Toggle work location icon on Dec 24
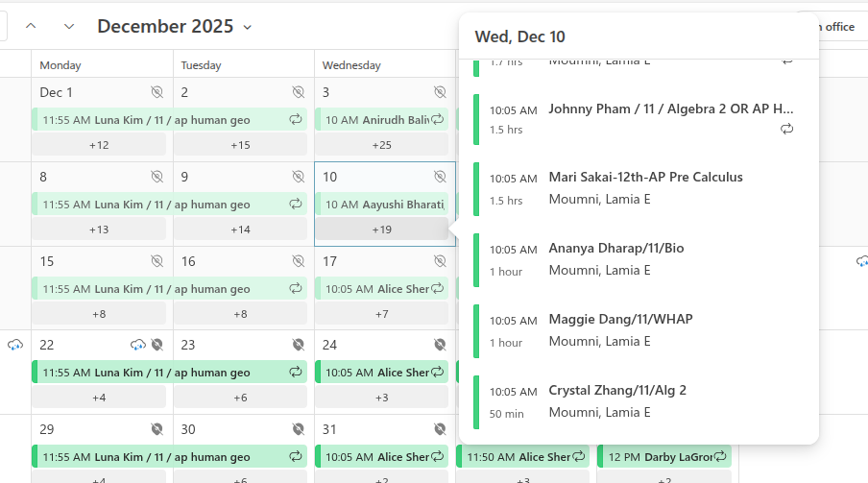868x483 pixels. [440, 345]
